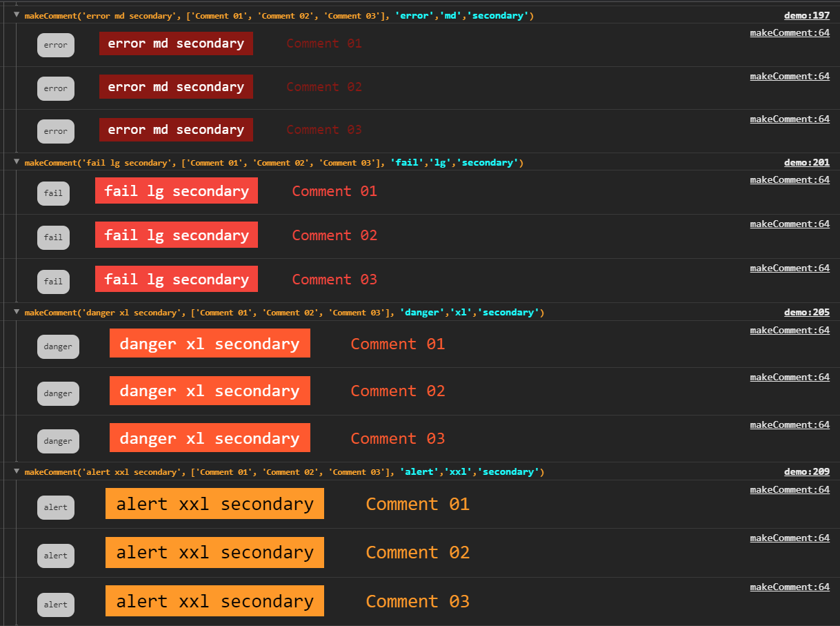
Task: Open makeComment:64 link on alert Comment 01 row
Action: click(x=790, y=489)
